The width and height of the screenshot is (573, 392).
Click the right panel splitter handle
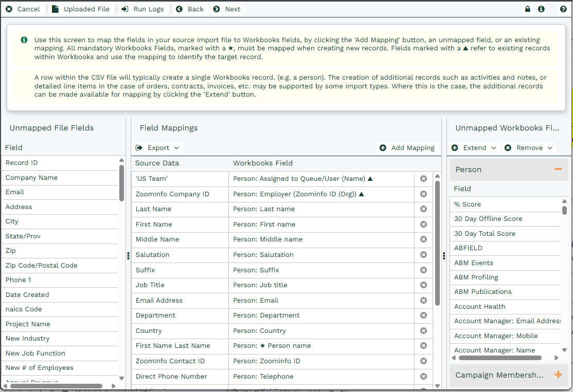pos(444,256)
